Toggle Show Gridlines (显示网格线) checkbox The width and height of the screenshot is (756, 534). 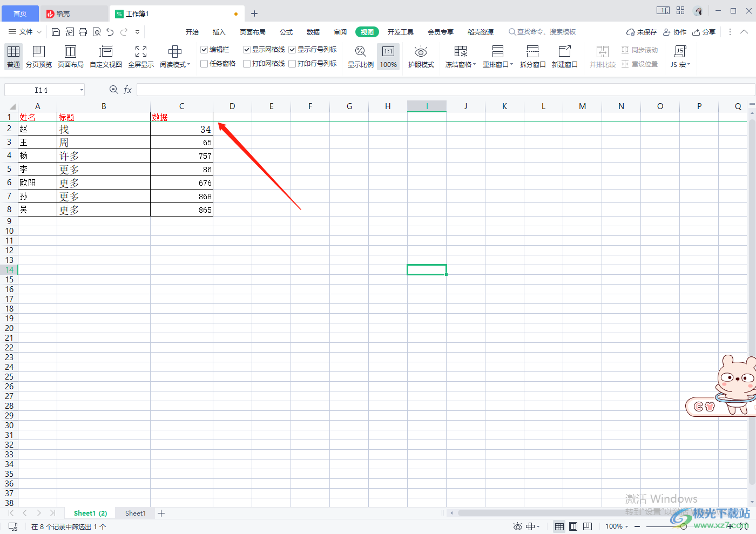point(247,50)
